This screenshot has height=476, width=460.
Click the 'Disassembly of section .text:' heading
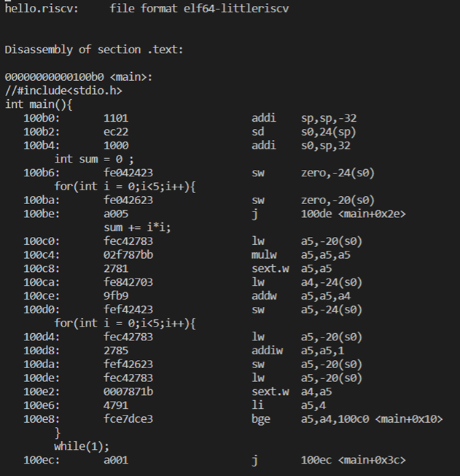(x=94, y=50)
